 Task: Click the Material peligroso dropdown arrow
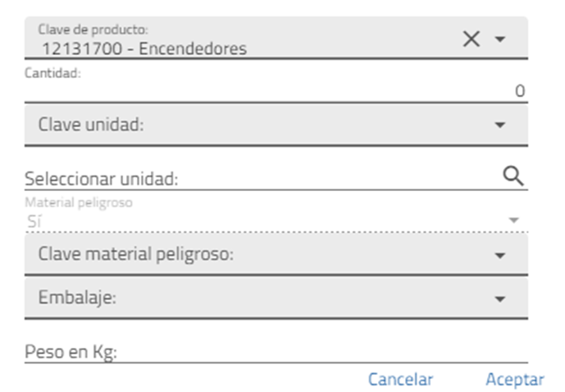pyautogui.click(x=513, y=221)
